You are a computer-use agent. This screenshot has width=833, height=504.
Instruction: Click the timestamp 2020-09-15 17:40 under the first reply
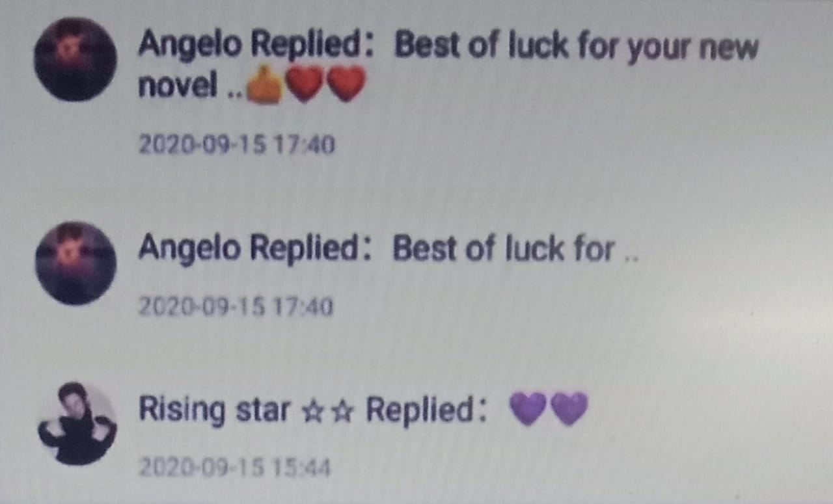(x=237, y=144)
